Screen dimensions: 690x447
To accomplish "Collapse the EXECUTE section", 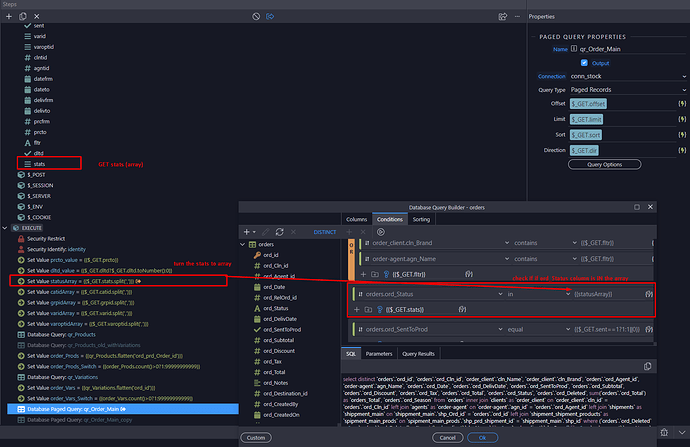I will tap(5, 228).
